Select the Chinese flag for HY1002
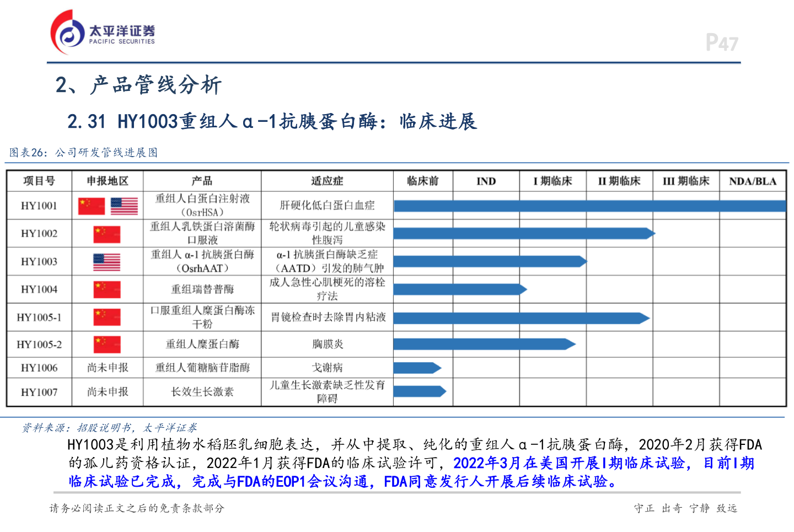 (106, 233)
